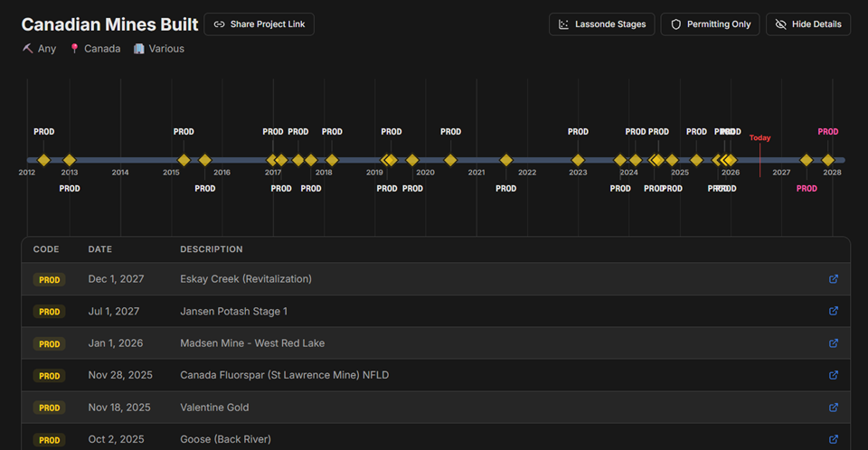This screenshot has width=868, height=450.
Task: Click Goose (Back River) description
Action: 225,439
